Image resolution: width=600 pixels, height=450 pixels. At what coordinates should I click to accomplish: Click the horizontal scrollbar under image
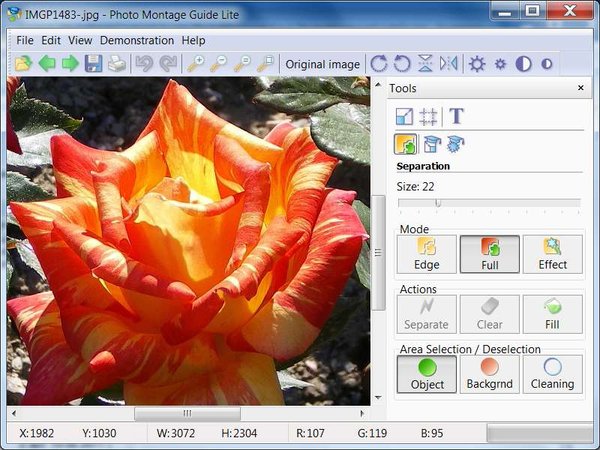click(x=187, y=413)
